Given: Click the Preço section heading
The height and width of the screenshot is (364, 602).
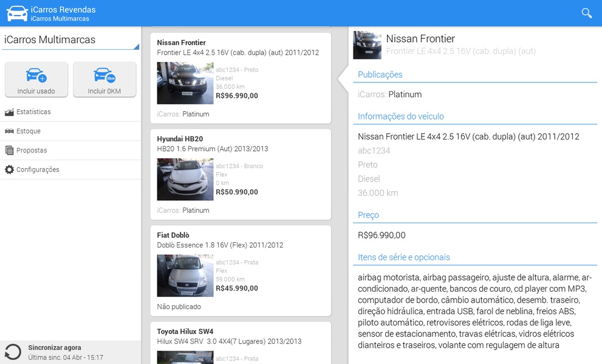Looking at the screenshot, I should click(368, 215).
